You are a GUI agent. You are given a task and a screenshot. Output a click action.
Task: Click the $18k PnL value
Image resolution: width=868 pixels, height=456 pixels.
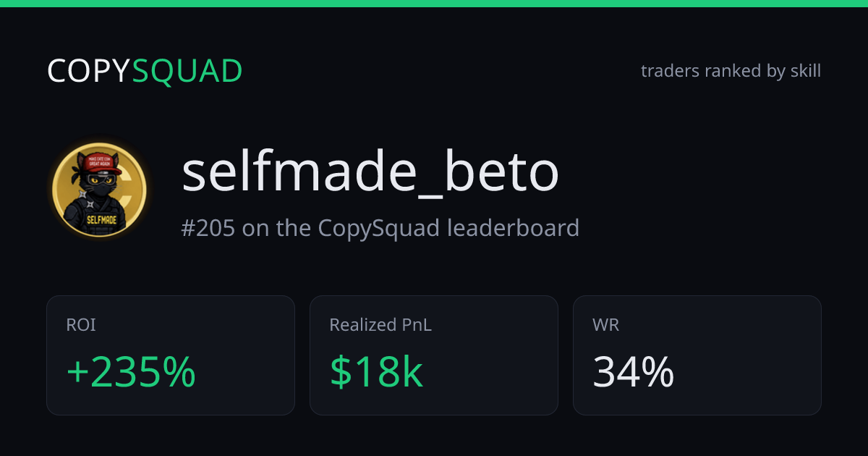(x=376, y=373)
